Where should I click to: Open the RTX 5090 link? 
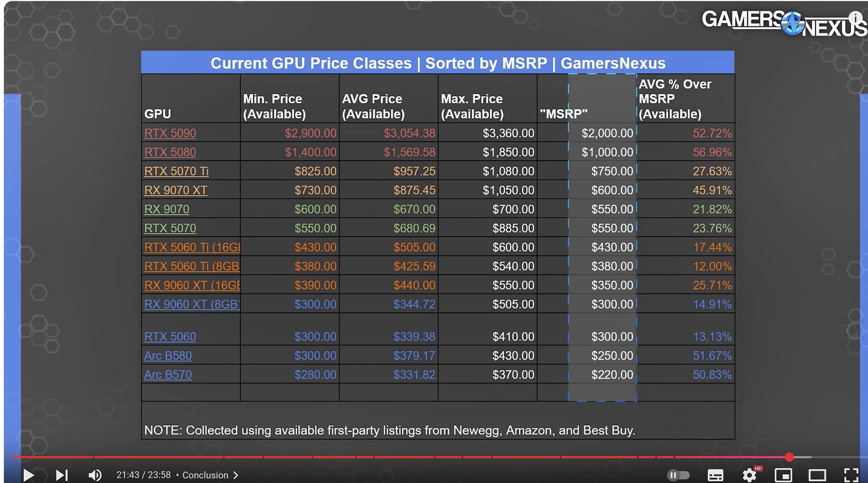170,133
